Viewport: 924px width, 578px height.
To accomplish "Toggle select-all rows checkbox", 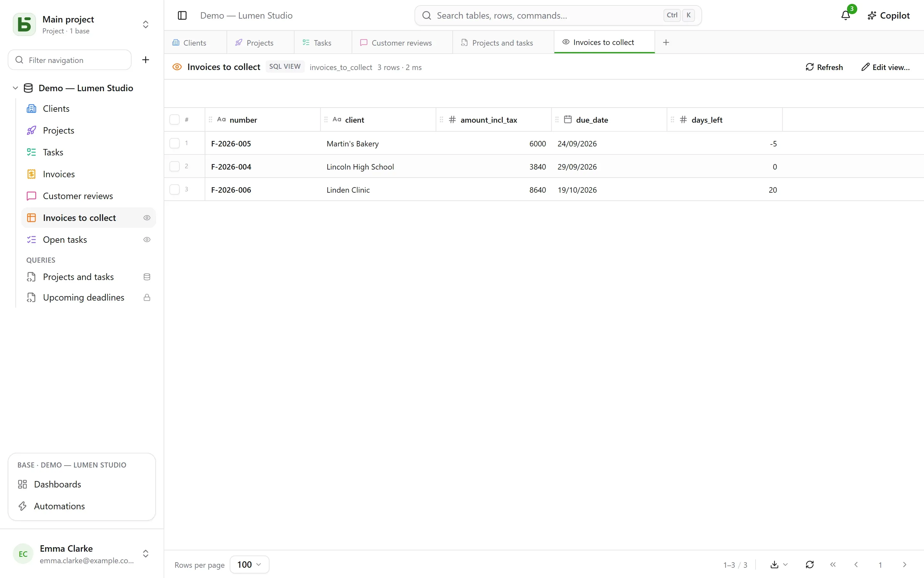I will [175, 120].
